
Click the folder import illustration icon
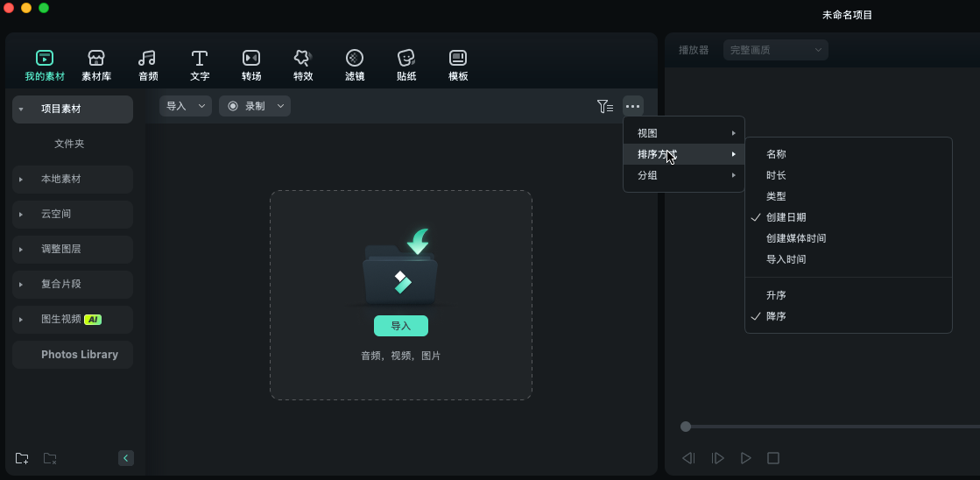[x=400, y=269]
